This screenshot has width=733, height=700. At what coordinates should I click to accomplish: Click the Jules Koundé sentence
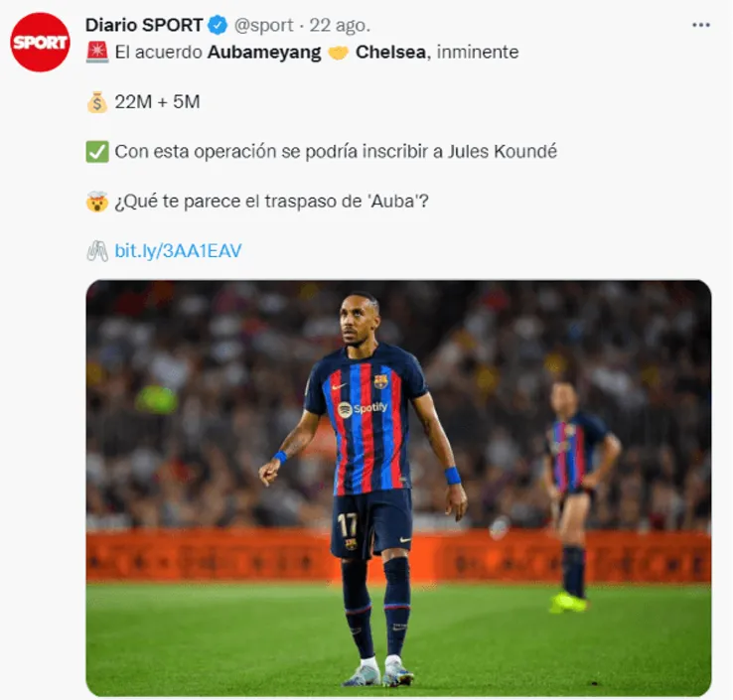(x=336, y=152)
